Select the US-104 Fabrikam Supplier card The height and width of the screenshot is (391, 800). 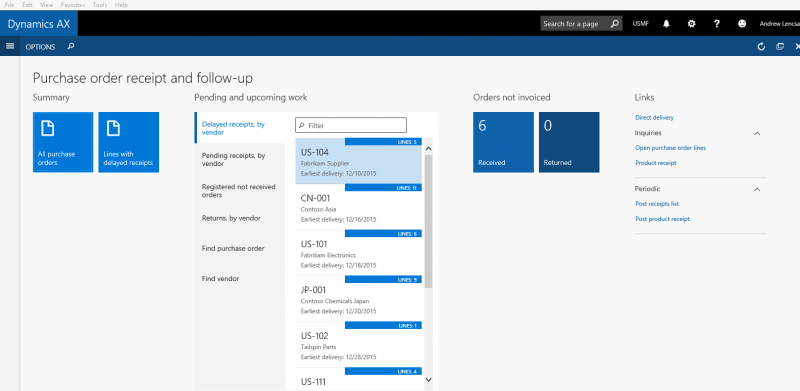coord(359,161)
